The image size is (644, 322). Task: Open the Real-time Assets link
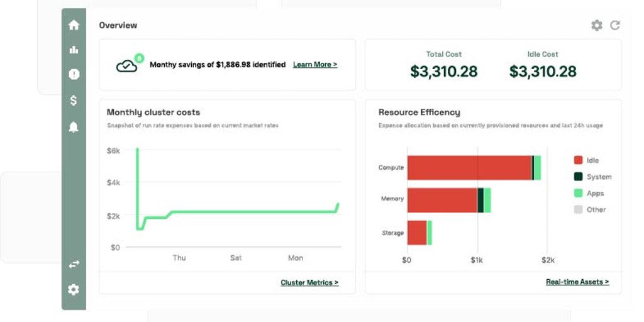(577, 282)
